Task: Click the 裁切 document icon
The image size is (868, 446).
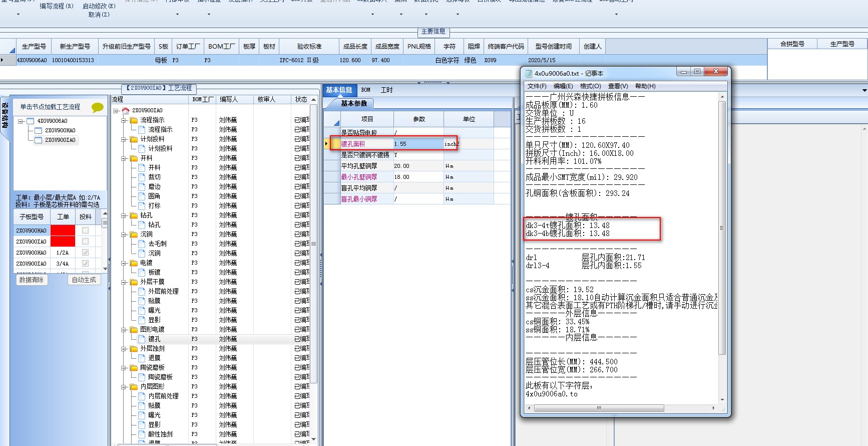Action: [x=142, y=177]
